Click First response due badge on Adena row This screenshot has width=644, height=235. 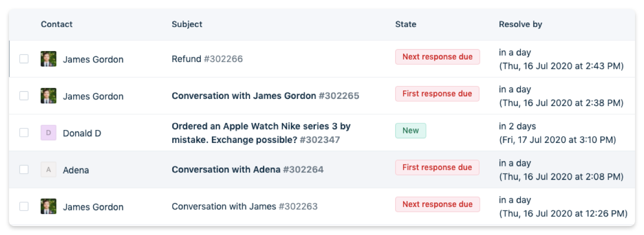click(x=437, y=167)
